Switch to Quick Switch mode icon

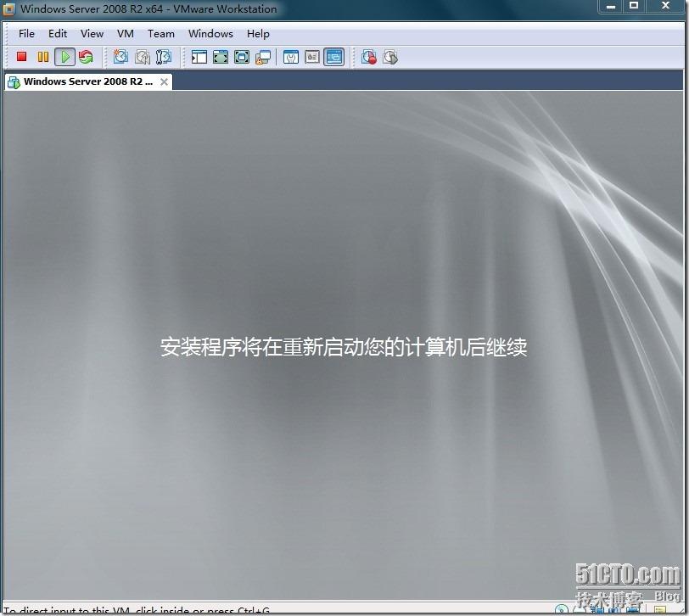click(x=220, y=57)
